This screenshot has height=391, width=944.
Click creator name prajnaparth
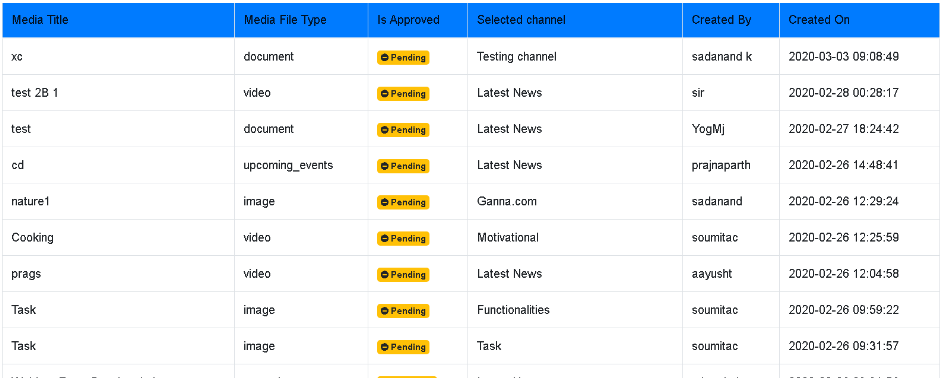pyautogui.click(x=721, y=166)
